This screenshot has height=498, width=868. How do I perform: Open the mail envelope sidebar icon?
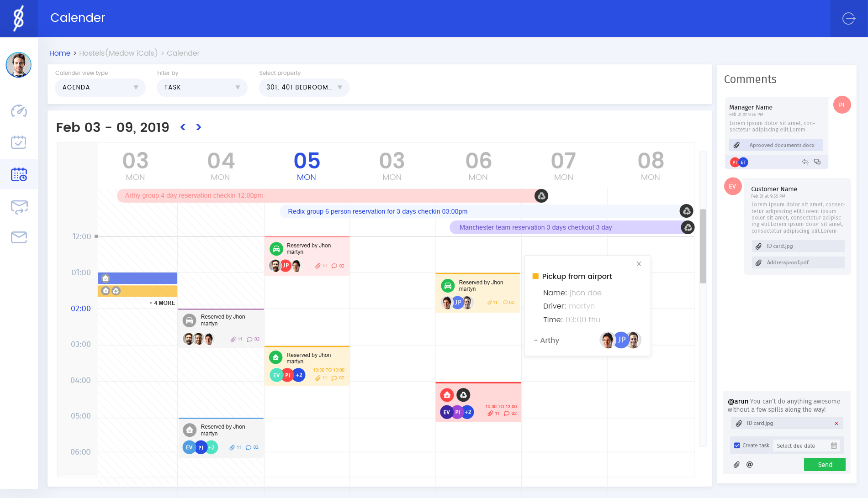pos(19,237)
